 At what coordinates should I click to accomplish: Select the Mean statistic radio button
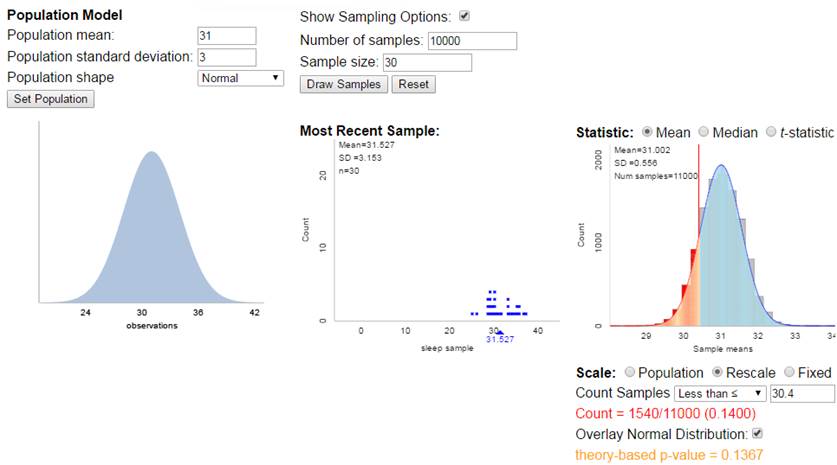pos(647,132)
